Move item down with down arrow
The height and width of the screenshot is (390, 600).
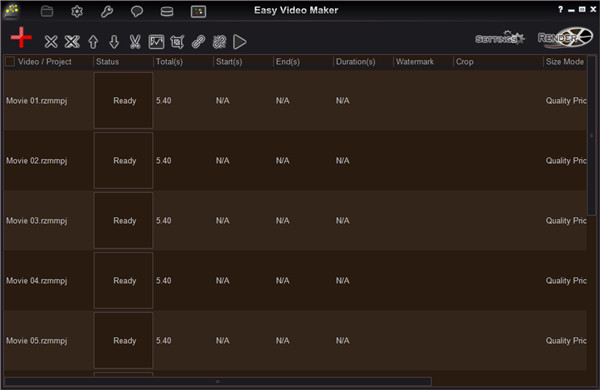pos(114,42)
